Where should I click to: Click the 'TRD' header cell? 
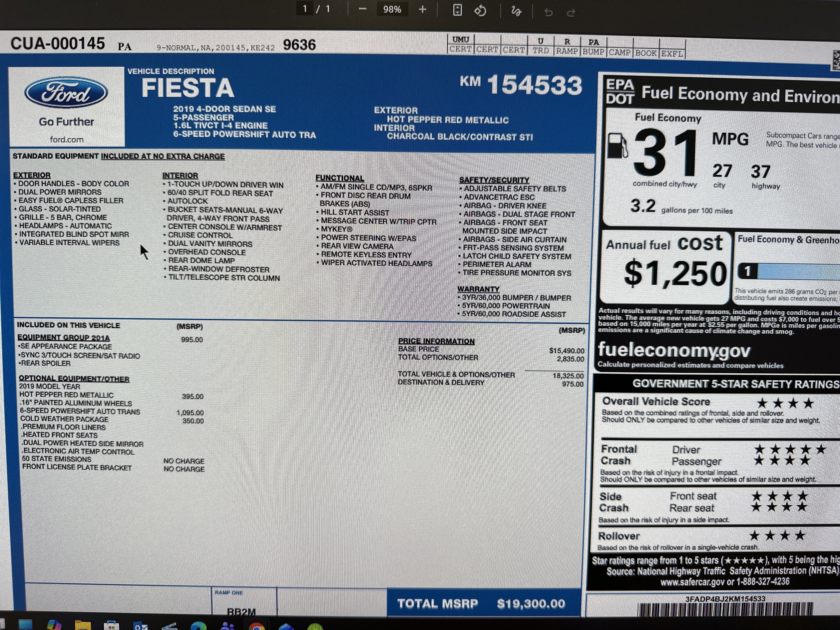(x=540, y=50)
